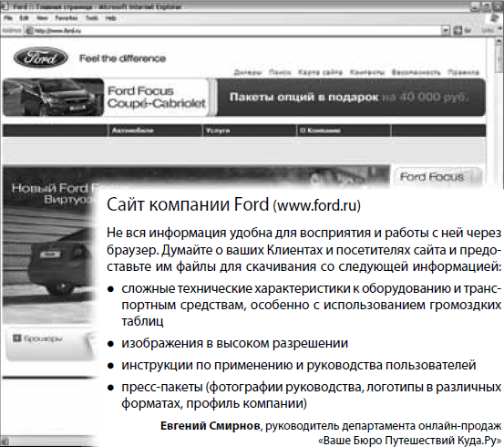
Task: Click the изображения в высоком разрешении bullet
Action: tap(234, 343)
